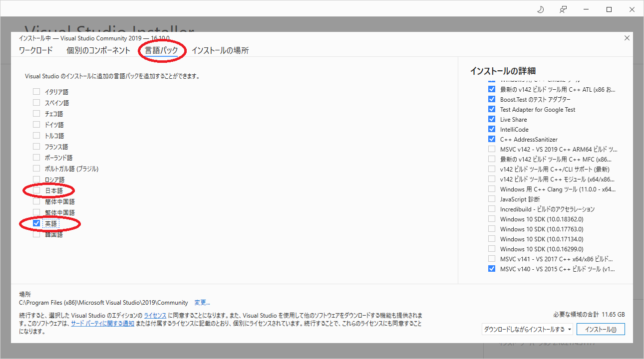Check the 簡体中国語 language pack
Viewport: 644px width, 359px height.
pos(36,201)
